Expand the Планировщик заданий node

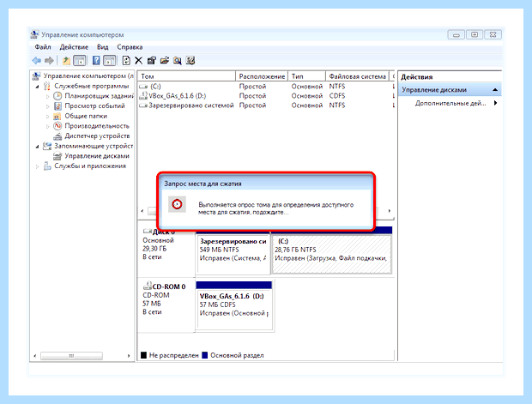47,96
